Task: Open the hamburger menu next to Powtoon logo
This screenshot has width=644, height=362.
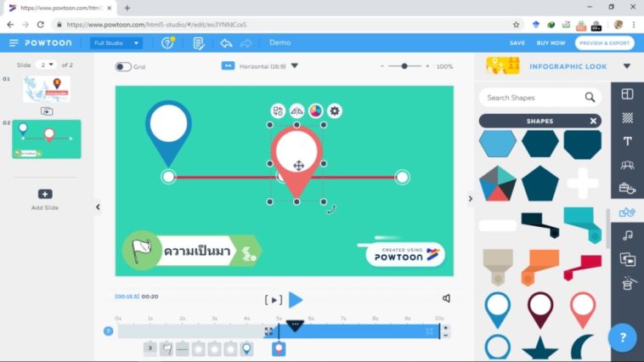Action: (14, 42)
